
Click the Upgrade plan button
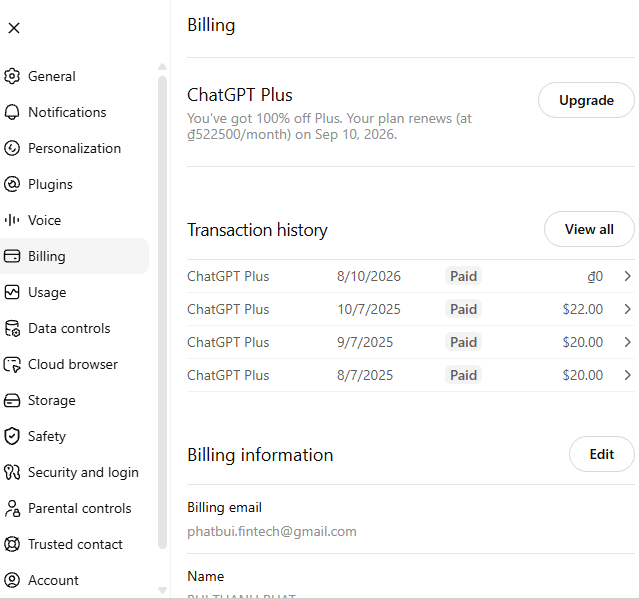tap(586, 100)
